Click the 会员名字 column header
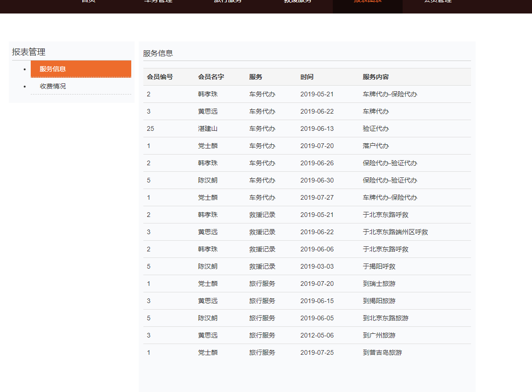The width and height of the screenshot is (532, 392). click(x=211, y=77)
